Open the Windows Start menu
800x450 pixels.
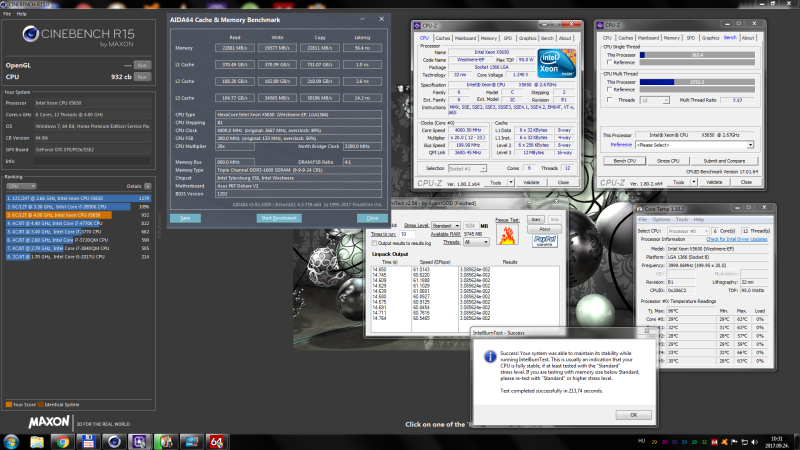click(x=11, y=441)
